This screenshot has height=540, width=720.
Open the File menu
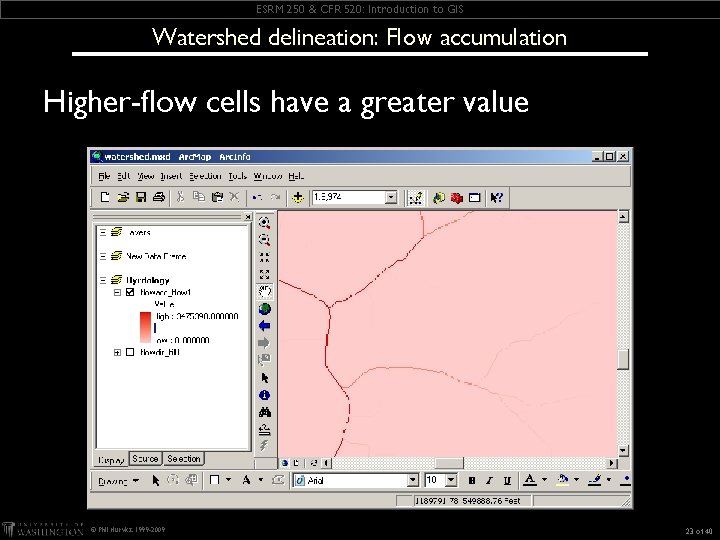104,176
